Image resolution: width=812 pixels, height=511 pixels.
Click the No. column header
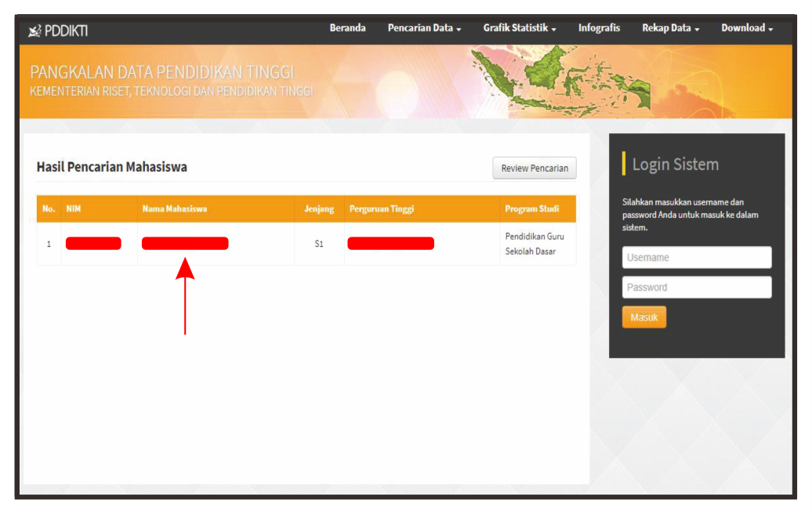[49, 208]
